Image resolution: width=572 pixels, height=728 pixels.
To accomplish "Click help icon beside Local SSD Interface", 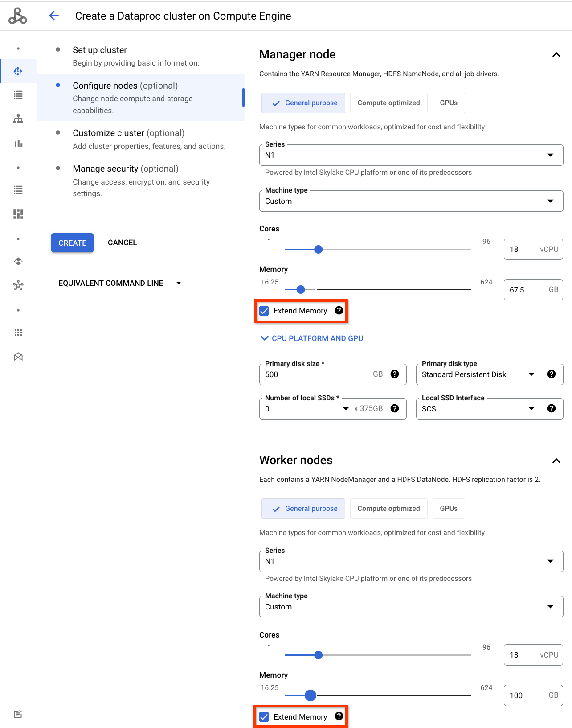I will click(552, 409).
